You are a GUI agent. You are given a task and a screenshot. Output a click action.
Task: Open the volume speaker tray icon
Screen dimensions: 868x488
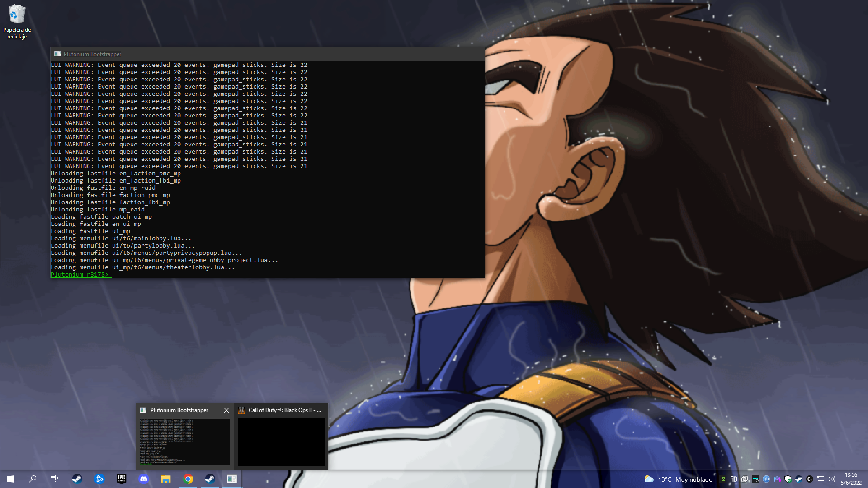click(831, 479)
